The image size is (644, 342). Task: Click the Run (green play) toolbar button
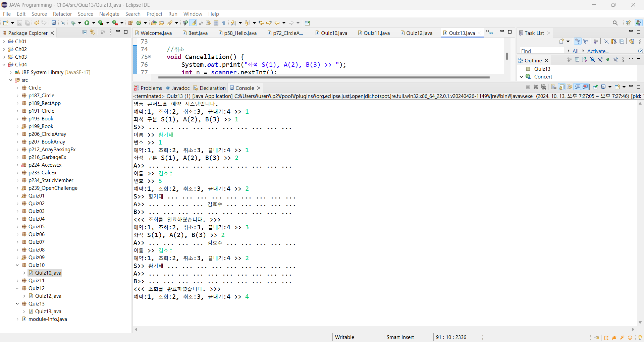click(87, 23)
